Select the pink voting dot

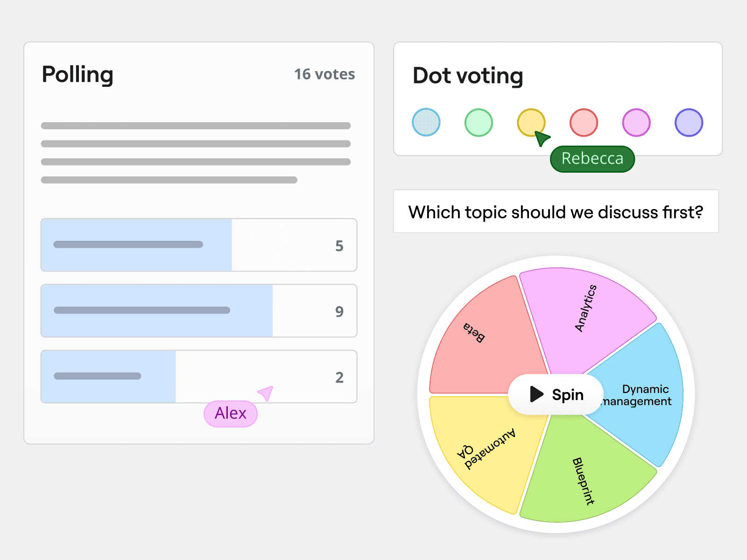[636, 122]
